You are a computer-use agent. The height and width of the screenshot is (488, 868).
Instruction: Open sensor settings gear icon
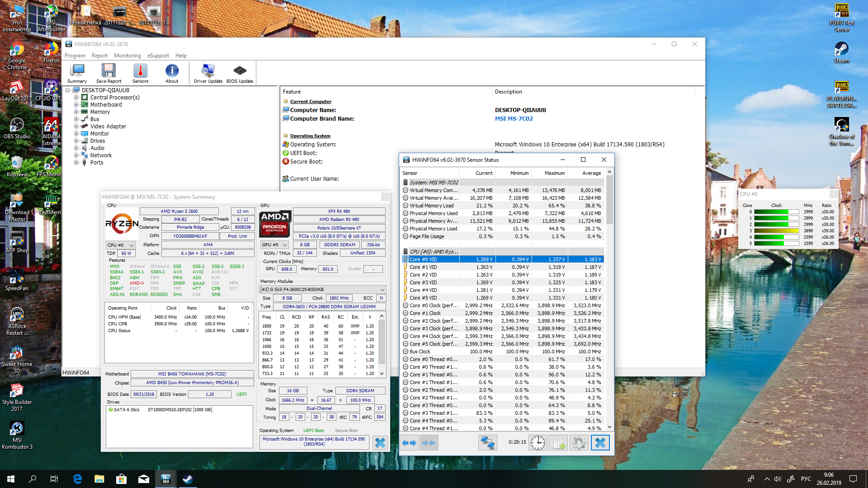579,443
